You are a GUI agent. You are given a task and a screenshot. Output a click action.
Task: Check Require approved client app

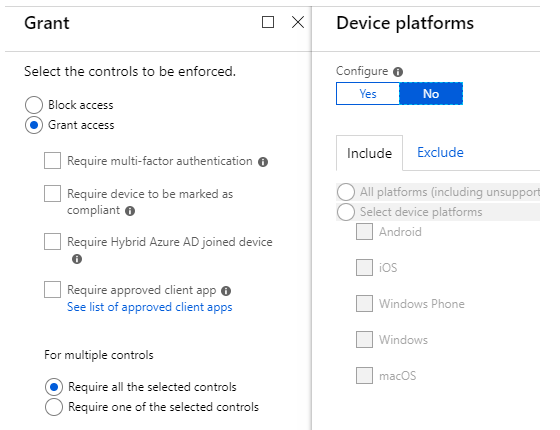52,289
